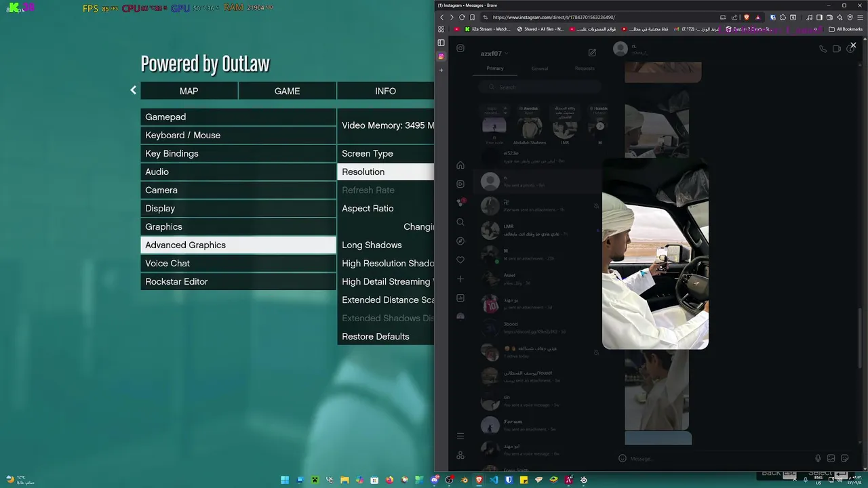Open Notifications heart icon

pos(460,260)
